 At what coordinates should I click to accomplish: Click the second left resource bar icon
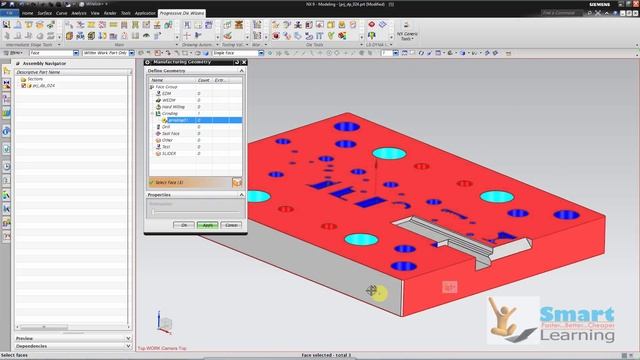(7, 85)
